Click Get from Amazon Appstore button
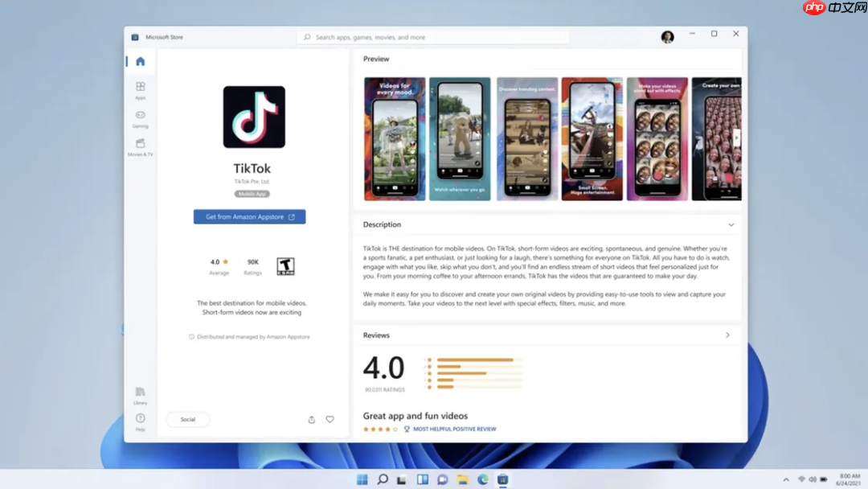The height and width of the screenshot is (489, 868). [x=249, y=216]
